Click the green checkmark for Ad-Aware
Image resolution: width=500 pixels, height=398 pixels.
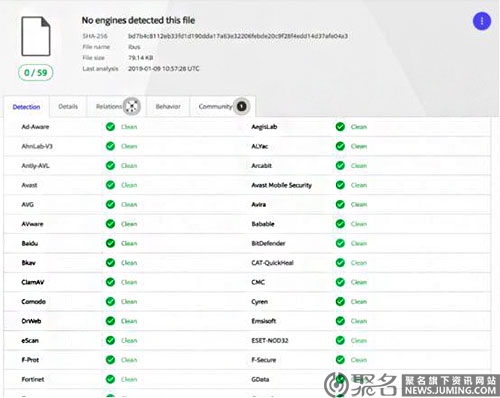(x=110, y=127)
